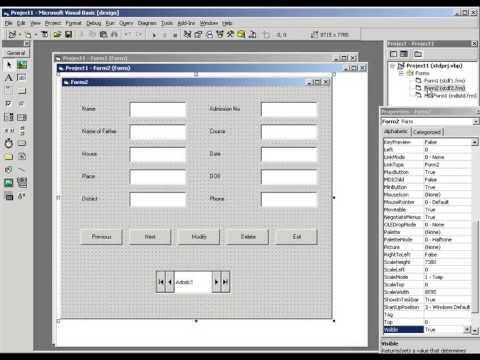Select the OptionButton tool in the toolbox
This screenshot has width=480, height=360.
[22, 104]
